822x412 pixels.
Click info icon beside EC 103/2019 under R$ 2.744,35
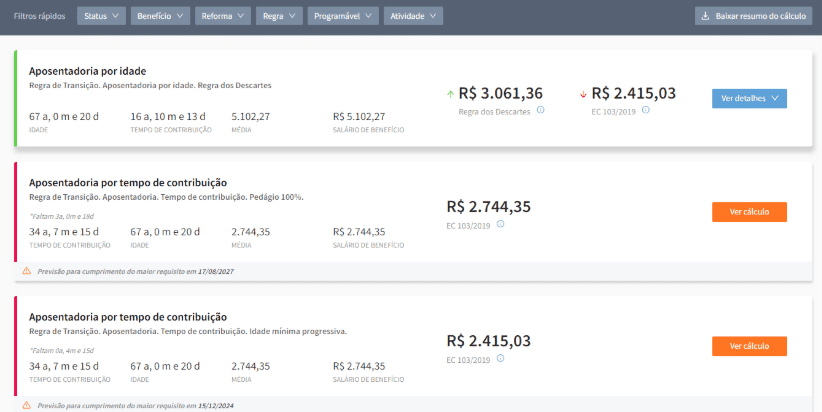coord(500,224)
